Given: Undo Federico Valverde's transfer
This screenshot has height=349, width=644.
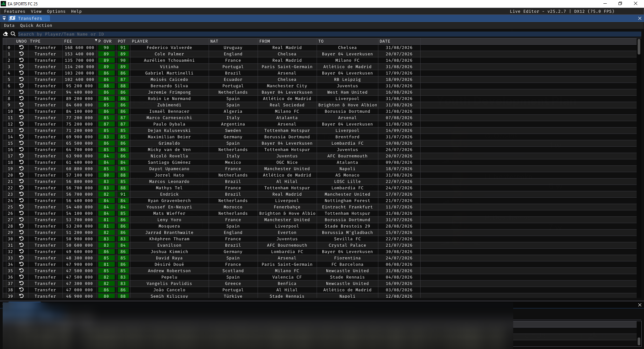Looking at the screenshot, I should (x=21, y=48).
